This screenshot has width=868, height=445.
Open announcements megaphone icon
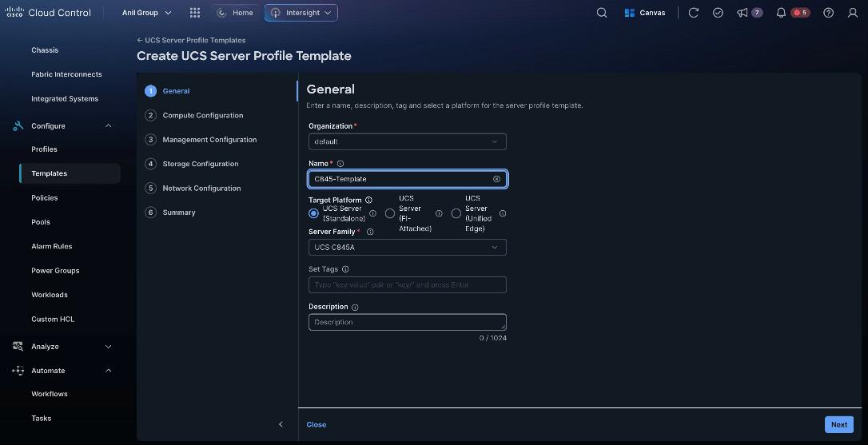pyautogui.click(x=743, y=13)
